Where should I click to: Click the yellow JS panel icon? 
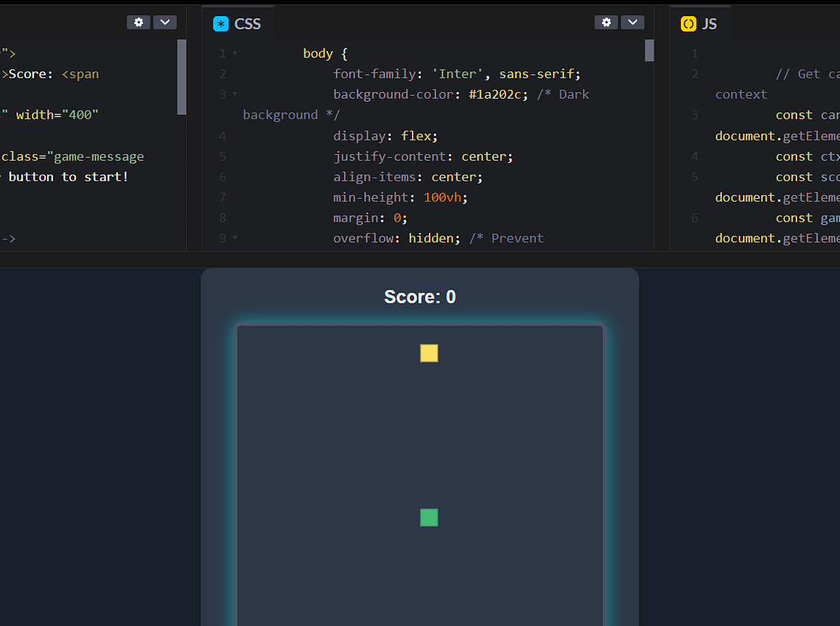(688, 24)
